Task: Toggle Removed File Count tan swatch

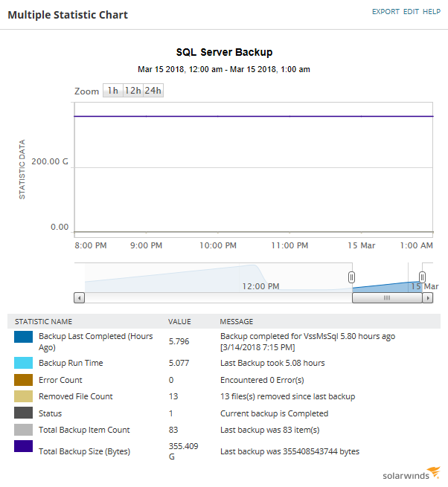Action: [23, 396]
